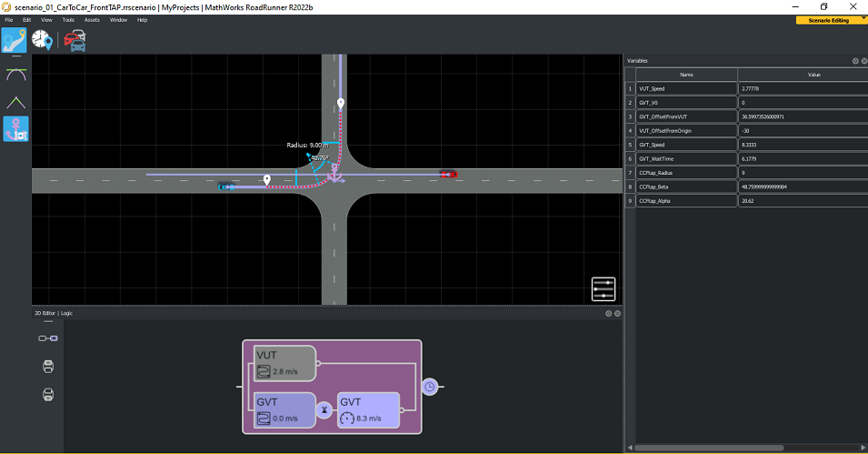Click the red and blue cars toolbar icon
This screenshot has height=454, width=868.
pyautogui.click(x=75, y=39)
